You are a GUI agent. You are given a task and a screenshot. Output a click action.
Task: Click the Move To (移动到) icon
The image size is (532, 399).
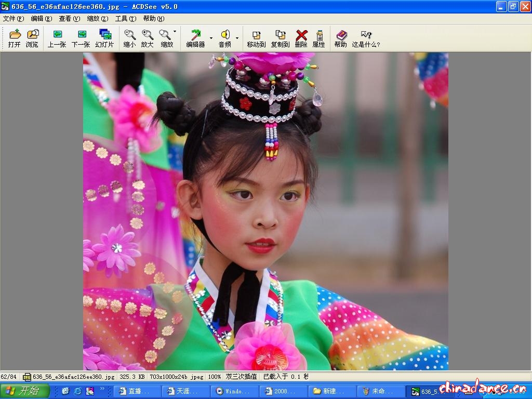point(256,38)
